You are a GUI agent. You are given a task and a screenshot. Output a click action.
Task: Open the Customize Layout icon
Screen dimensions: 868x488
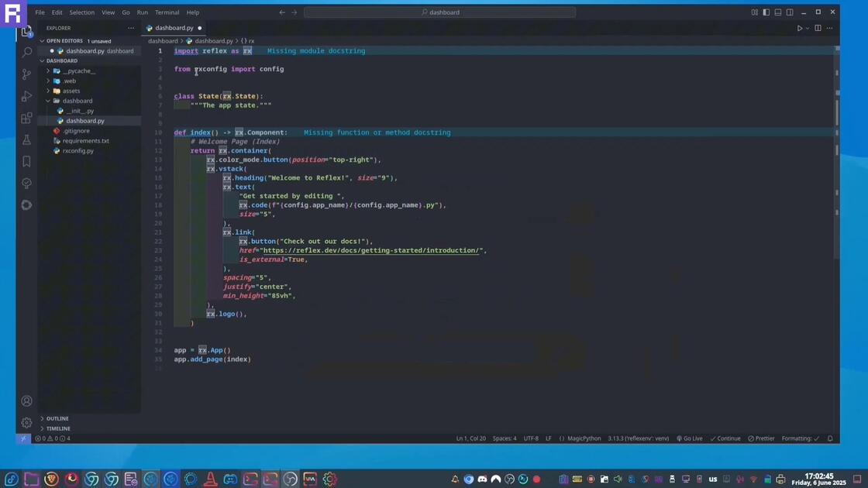755,12
